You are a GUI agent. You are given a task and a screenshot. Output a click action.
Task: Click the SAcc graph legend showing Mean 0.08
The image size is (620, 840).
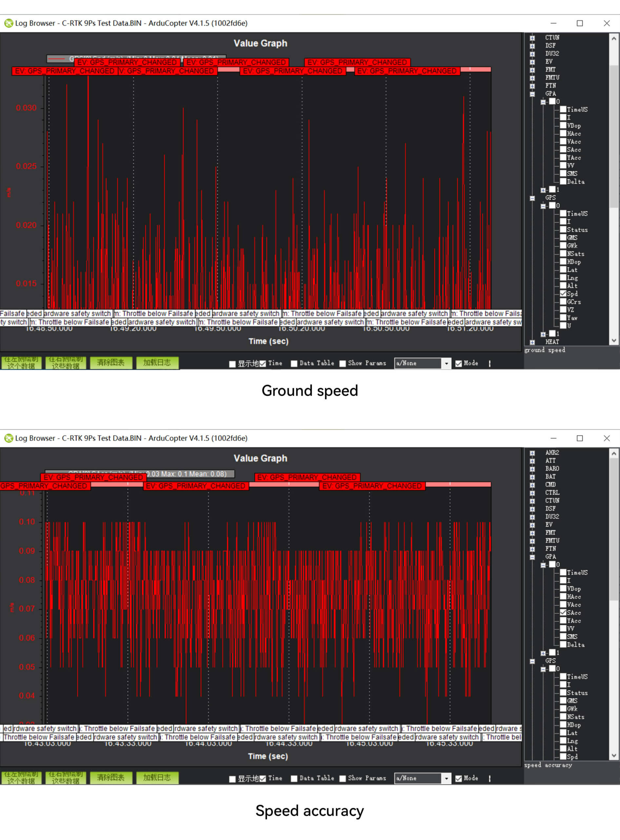coord(140,474)
